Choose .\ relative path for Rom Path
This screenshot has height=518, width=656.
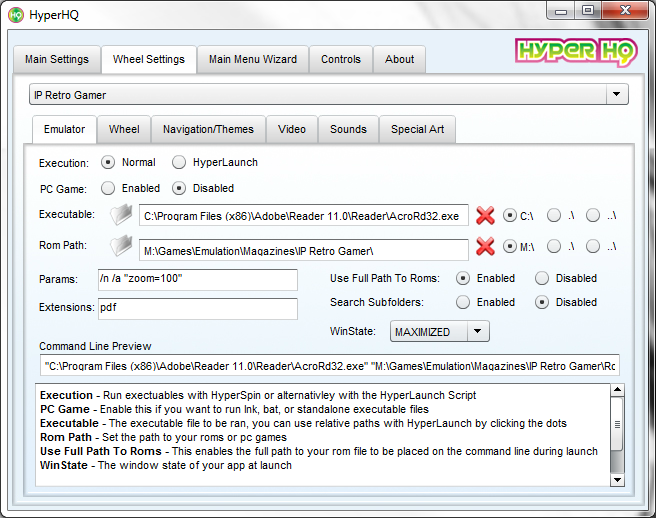(x=554, y=246)
